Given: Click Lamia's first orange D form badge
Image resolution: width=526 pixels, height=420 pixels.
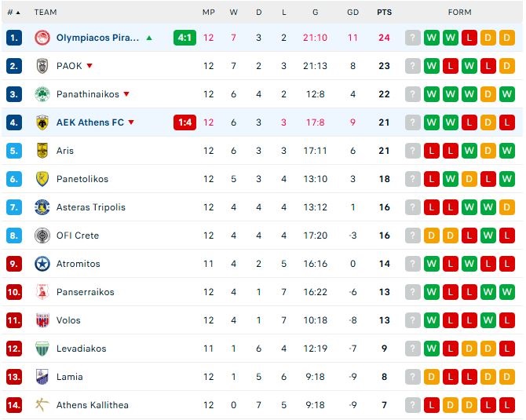Looking at the screenshot, I should [x=432, y=377].
